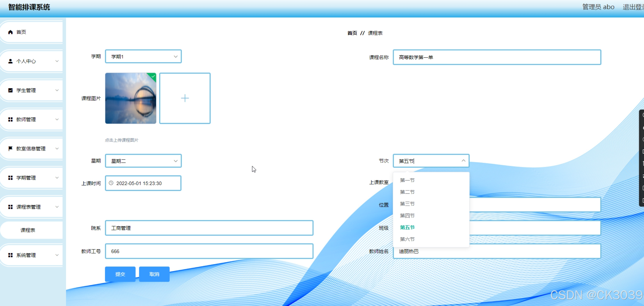Open the 学期 dropdown showing 学期1
Viewport: 644px width, 306px height.
pyautogui.click(x=143, y=57)
